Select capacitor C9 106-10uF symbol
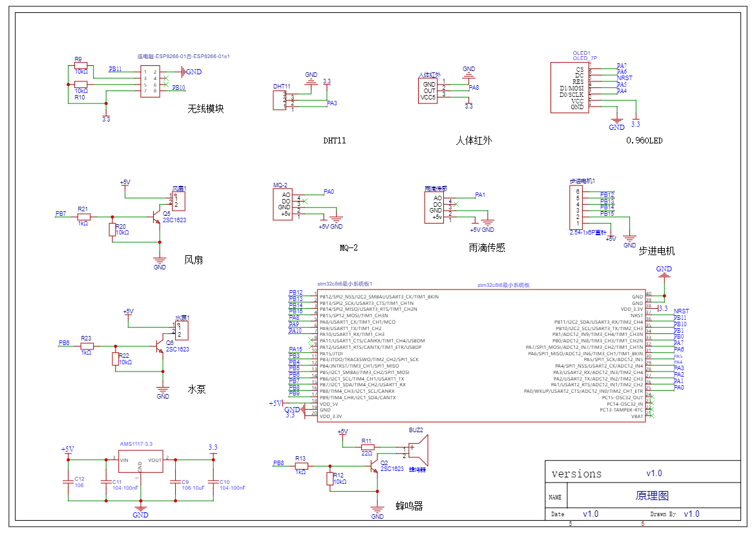 click(x=176, y=481)
